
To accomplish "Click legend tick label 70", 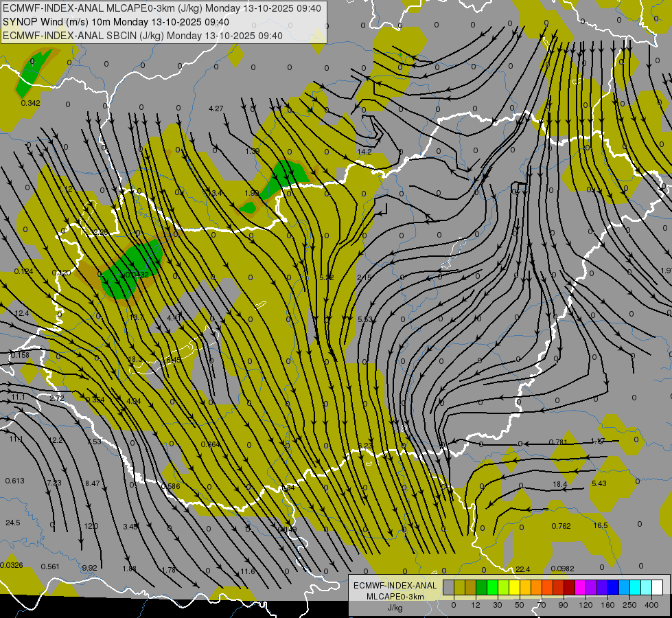I will [542, 605].
